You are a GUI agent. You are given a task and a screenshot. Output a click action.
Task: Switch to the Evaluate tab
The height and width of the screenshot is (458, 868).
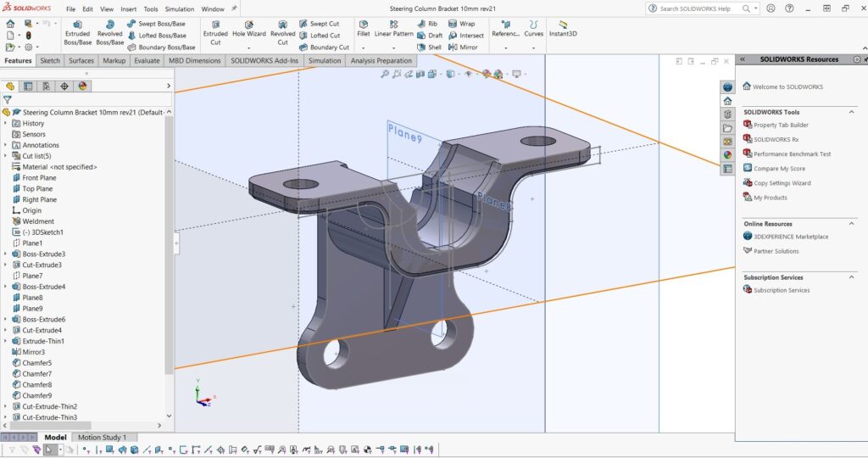point(147,61)
